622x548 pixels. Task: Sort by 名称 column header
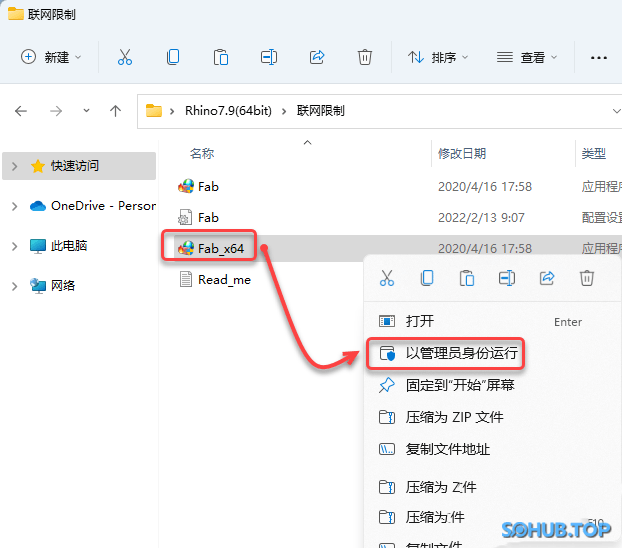point(202,154)
